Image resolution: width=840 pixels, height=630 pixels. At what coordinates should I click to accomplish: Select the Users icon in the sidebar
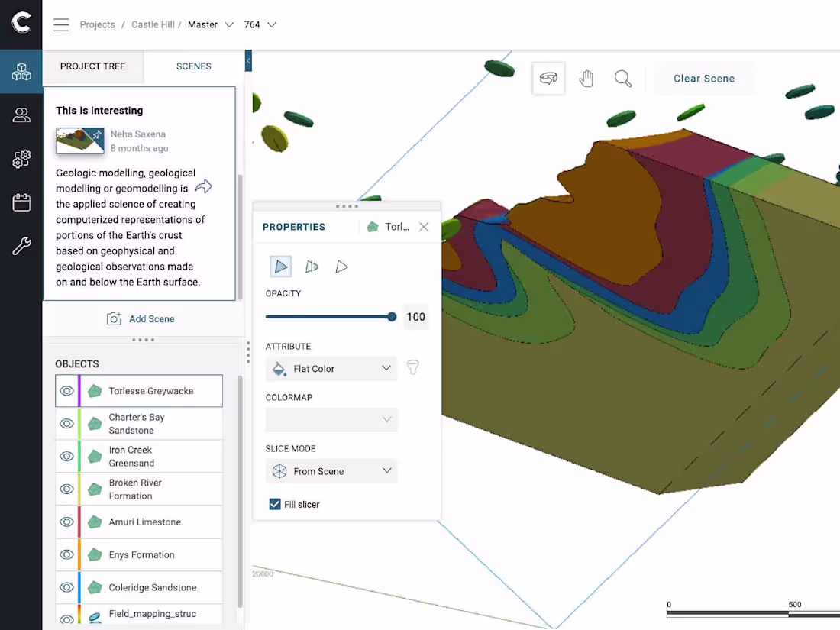click(x=21, y=115)
